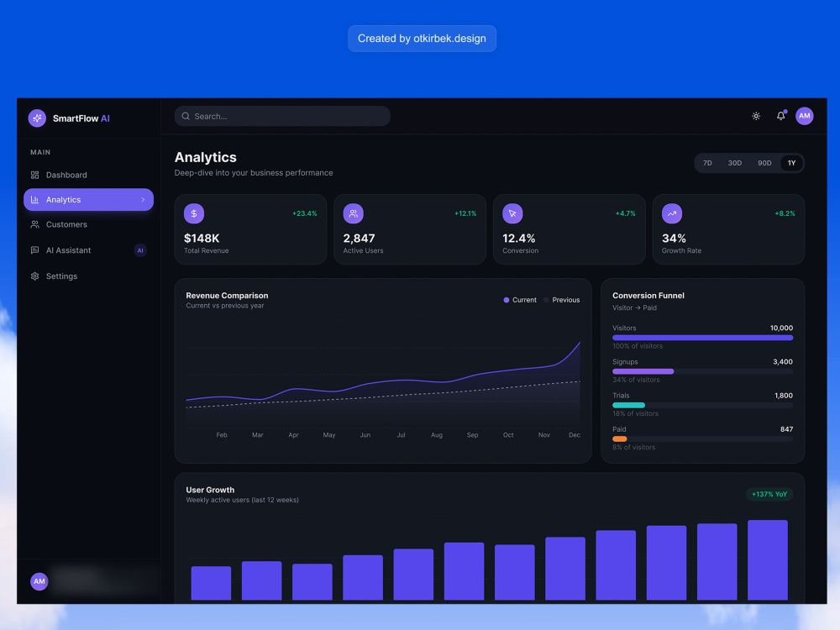
Task: Click the +8.2% growth change label
Action: pos(785,213)
